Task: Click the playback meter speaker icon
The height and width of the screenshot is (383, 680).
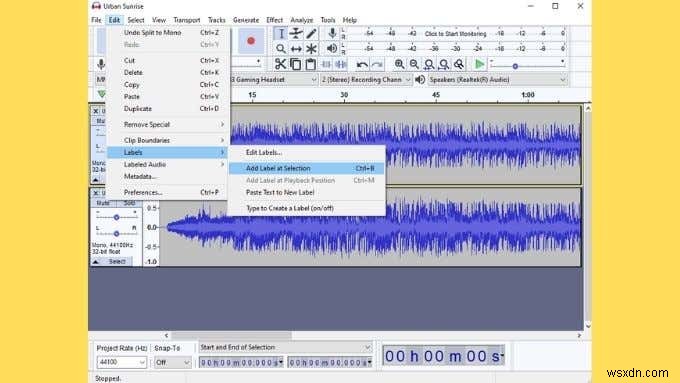Action: (x=332, y=48)
